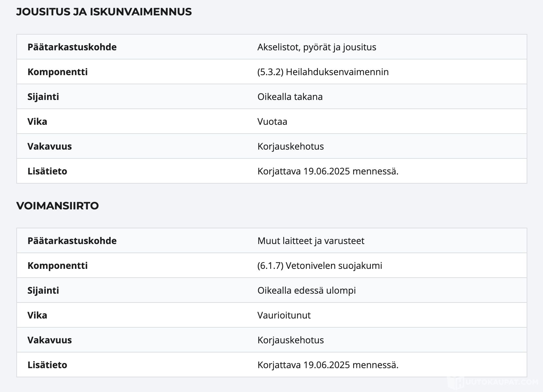This screenshot has width=543, height=392.
Task: Click the Lisätieto date in the Voimansiirto table
Action: [x=328, y=365]
